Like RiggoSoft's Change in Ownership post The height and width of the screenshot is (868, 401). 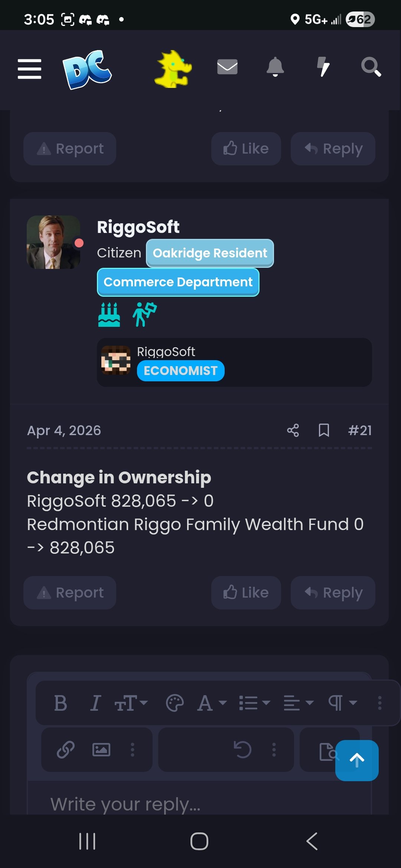pos(246,592)
